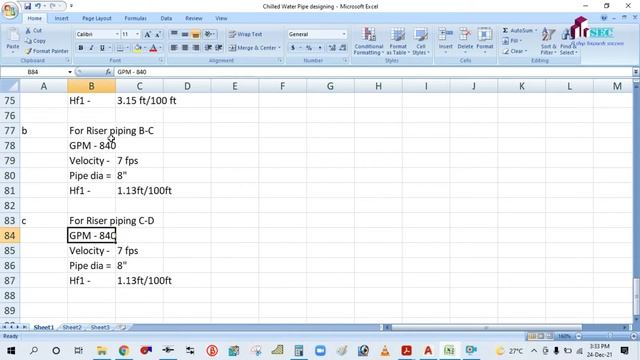The width and height of the screenshot is (640, 360).
Task: Open Sort & Filter menu
Action: [x=548, y=41]
